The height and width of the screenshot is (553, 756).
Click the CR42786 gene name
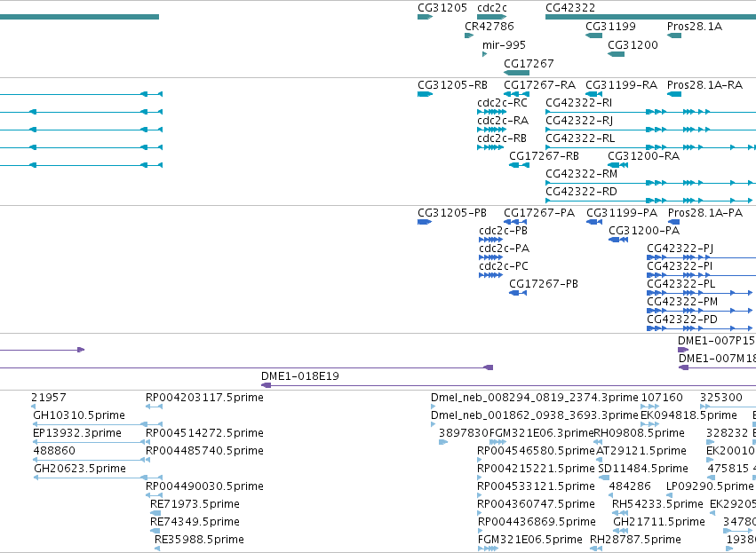(x=489, y=26)
